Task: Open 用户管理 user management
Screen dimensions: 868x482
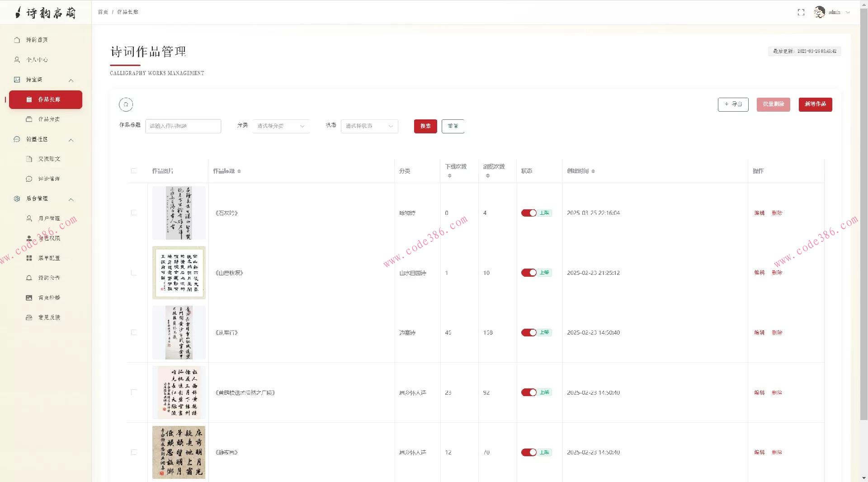Action: 29,218
